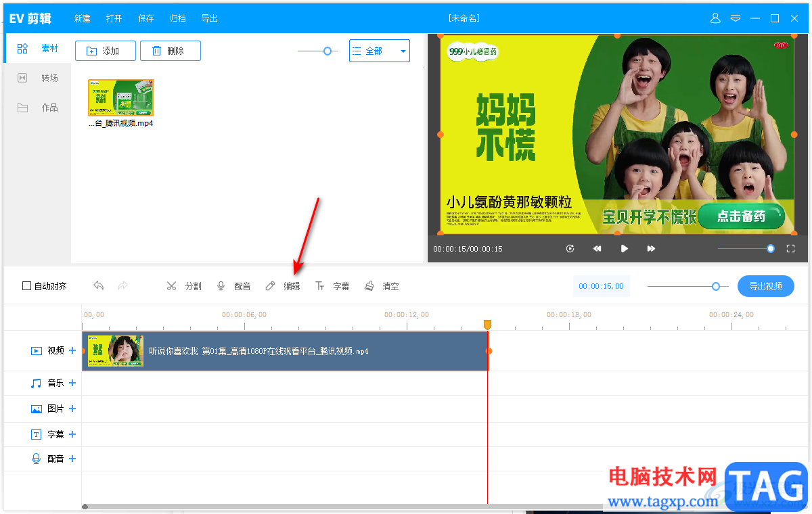Click the 字幕 text tool

[x=332, y=286]
